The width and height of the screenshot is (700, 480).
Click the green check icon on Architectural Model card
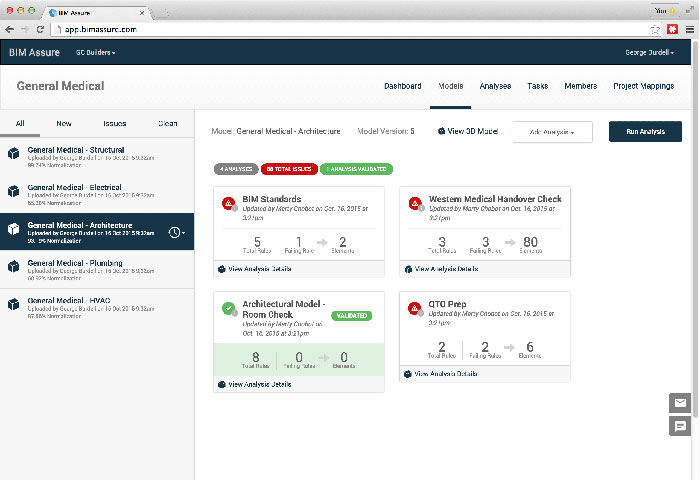tap(229, 310)
